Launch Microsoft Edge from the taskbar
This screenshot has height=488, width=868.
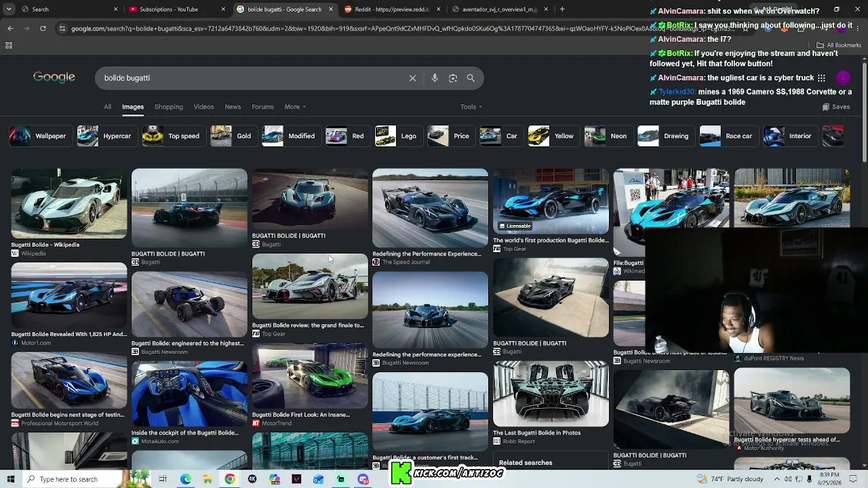click(185, 479)
